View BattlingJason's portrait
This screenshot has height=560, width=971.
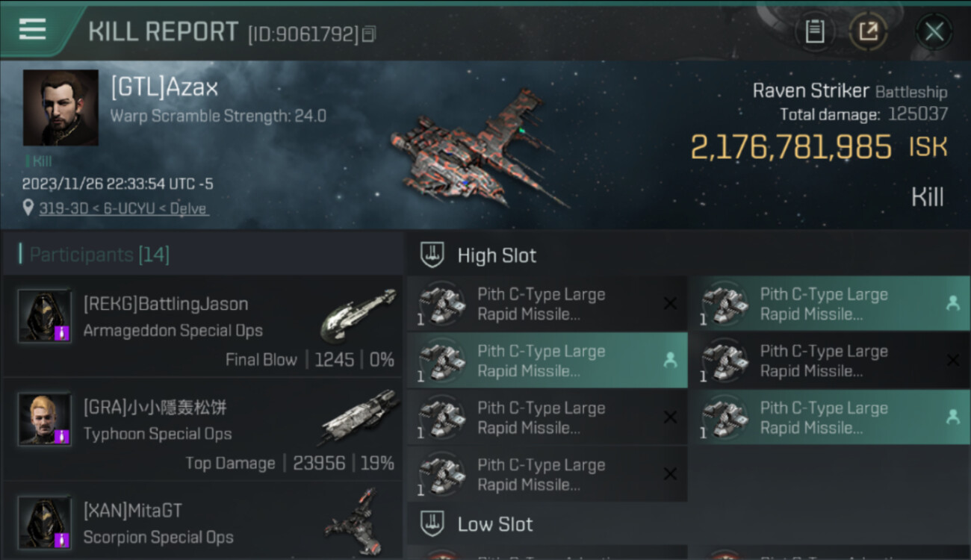coord(45,317)
